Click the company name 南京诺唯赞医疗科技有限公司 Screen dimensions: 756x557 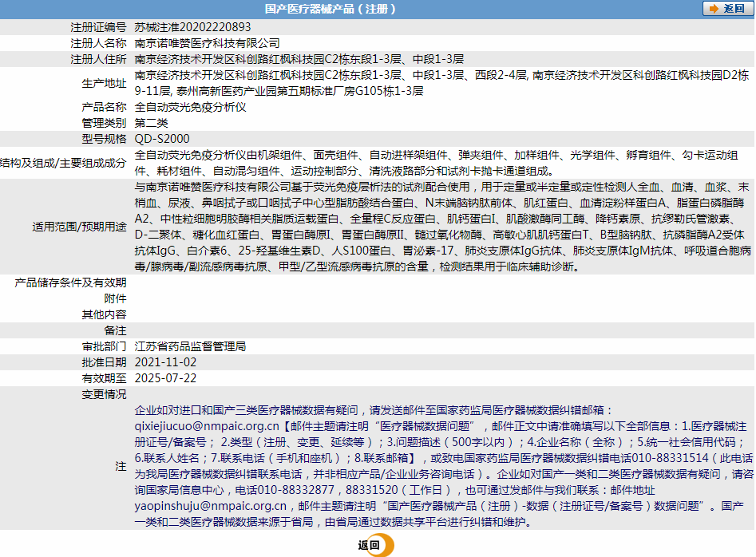[x=202, y=41]
